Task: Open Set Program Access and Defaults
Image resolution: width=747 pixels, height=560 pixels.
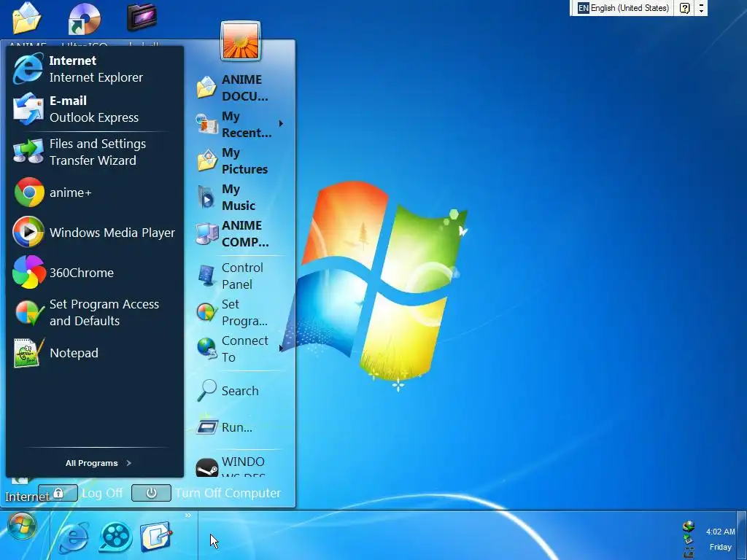Action: pyautogui.click(x=94, y=312)
